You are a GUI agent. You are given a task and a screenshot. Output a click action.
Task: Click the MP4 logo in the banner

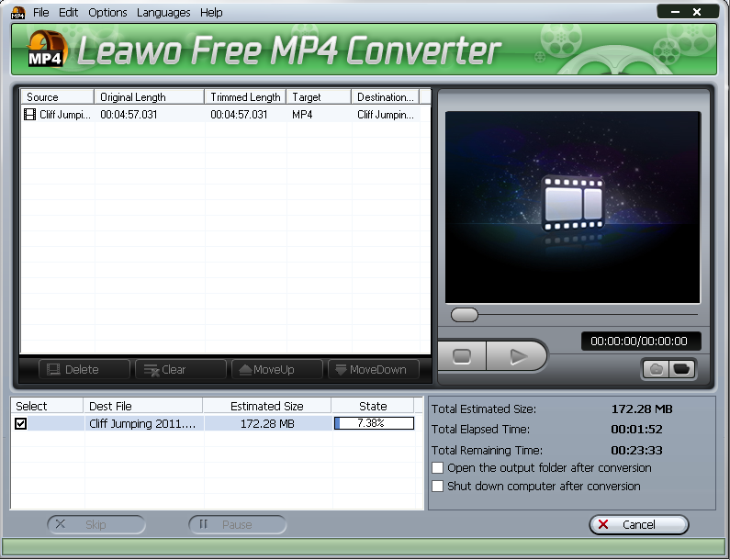[x=47, y=50]
